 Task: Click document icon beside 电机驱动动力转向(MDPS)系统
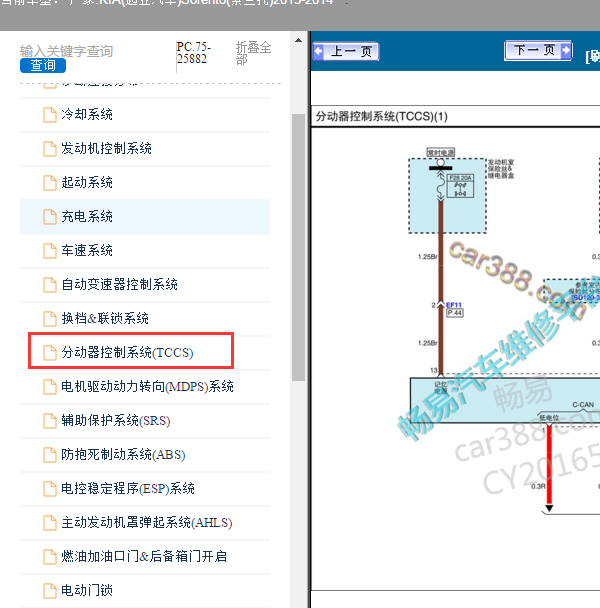(50, 387)
